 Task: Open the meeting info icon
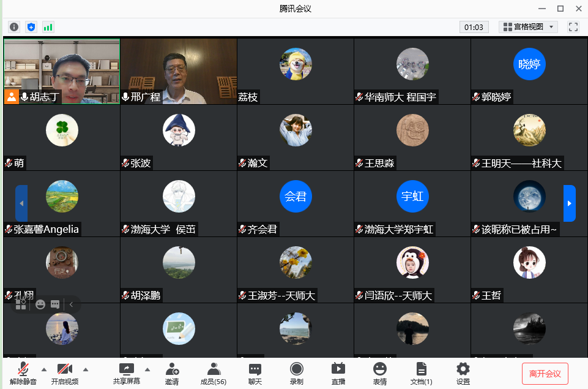click(14, 27)
